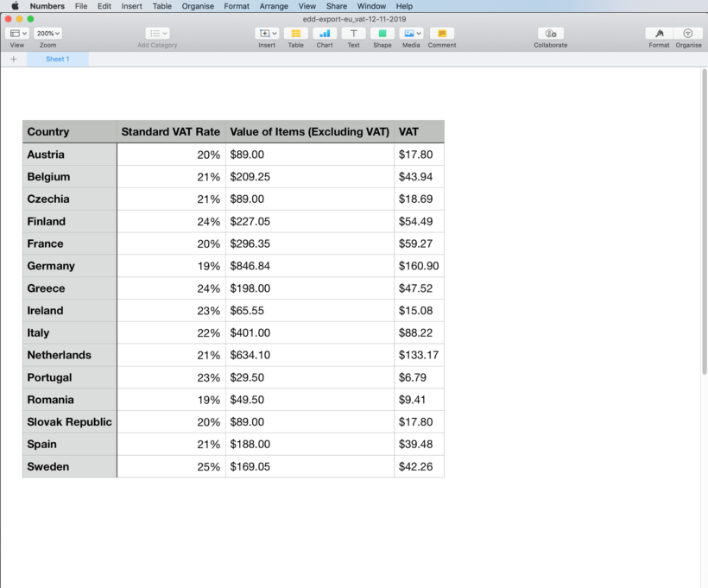Screen dimensions: 708x588
Task: Expand the Media icon's dropdown chevron
Action: [x=418, y=33]
